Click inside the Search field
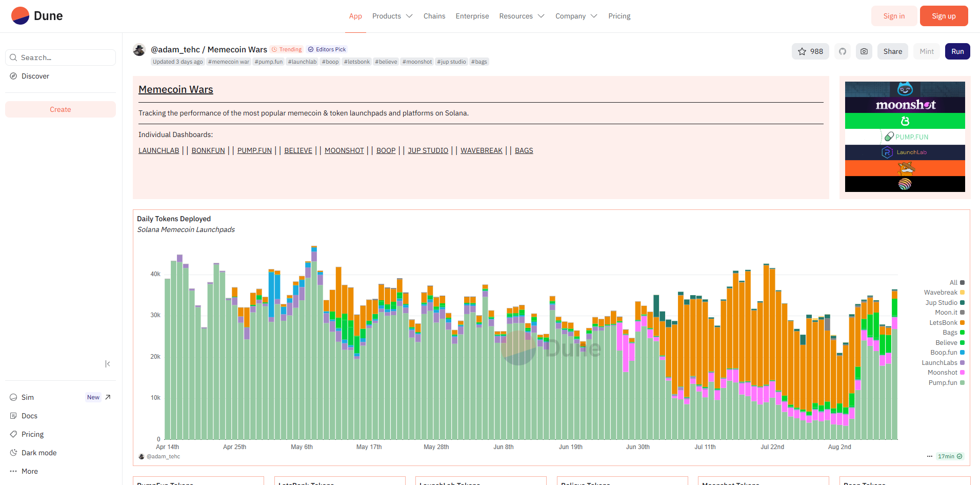The height and width of the screenshot is (485, 980). pyautogui.click(x=60, y=57)
